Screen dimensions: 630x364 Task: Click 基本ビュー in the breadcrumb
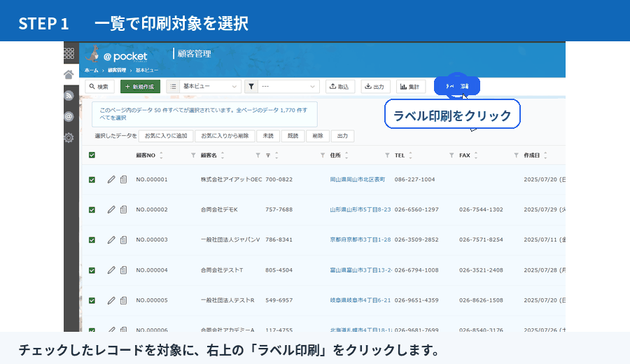(147, 70)
